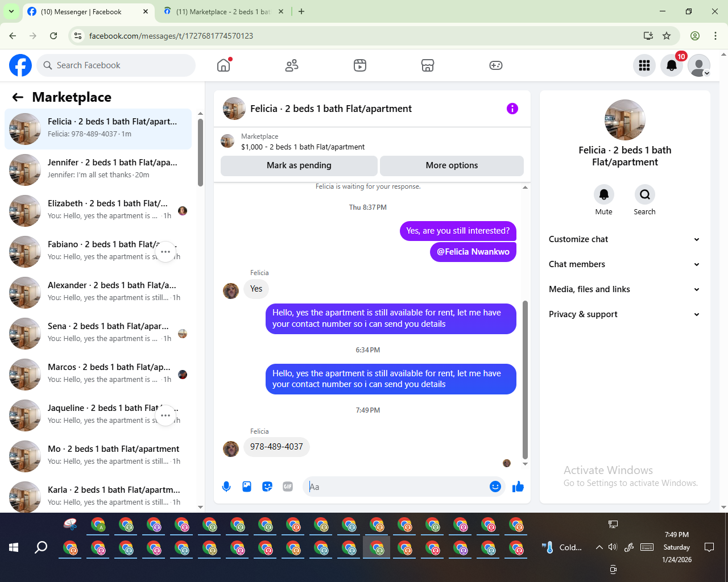Open Felicia conversation in list
This screenshot has height=582, width=728.
point(98,129)
